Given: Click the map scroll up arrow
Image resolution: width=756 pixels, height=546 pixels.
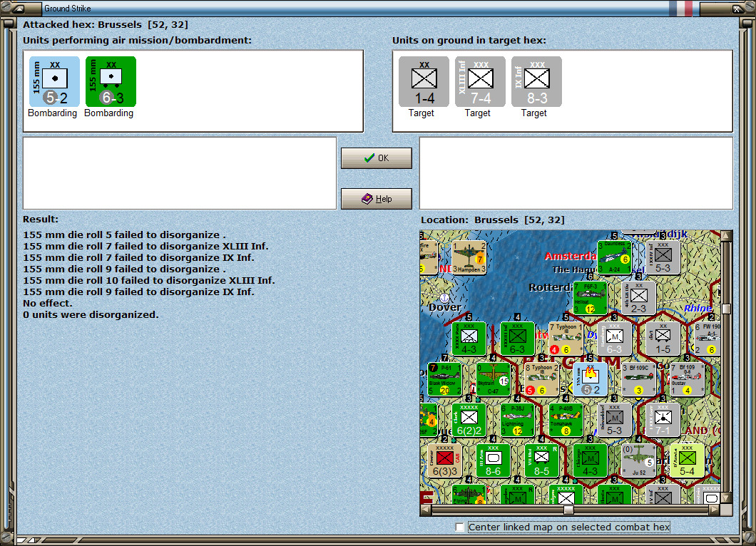Looking at the screenshot, I should coord(726,236).
